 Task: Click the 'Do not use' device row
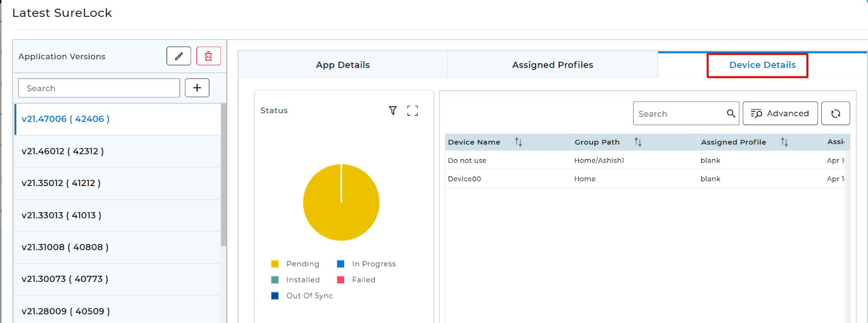click(644, 161)
